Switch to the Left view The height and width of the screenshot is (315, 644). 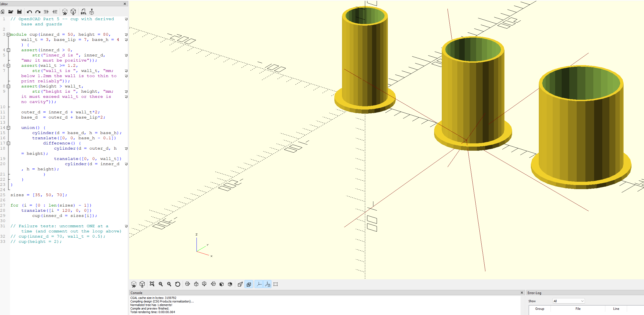click(x=213, y=284)
